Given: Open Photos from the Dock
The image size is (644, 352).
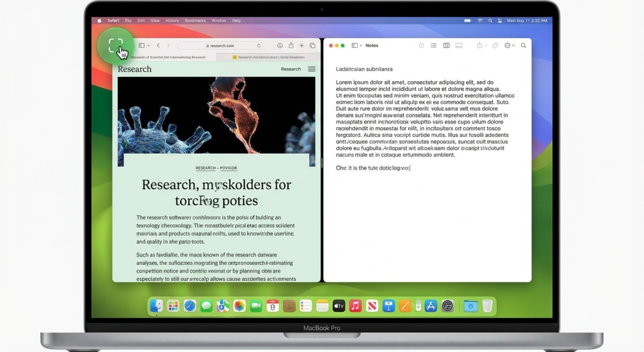Looking at the screenshot, I should 239,306.
